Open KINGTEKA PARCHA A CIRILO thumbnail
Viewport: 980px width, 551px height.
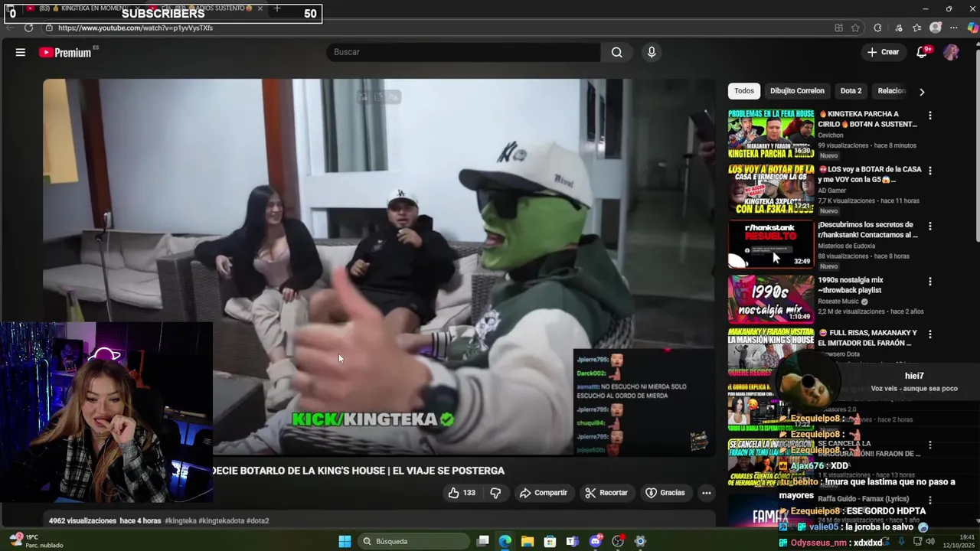771,133
